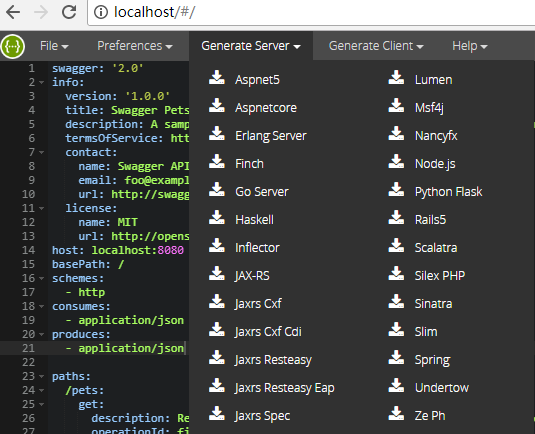This screenshot has height=434, width=535.
Task: Collapse the paths block on line 23
Action: click(41, 376)
